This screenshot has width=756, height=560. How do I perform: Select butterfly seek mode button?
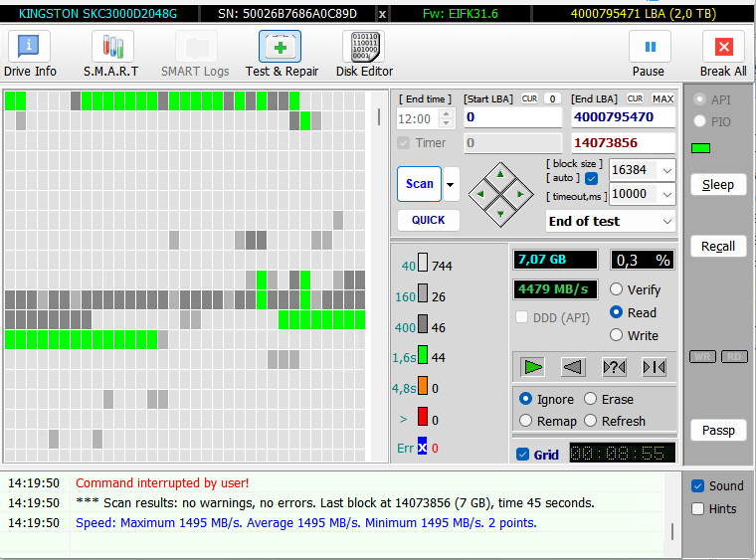coord(655,367)
